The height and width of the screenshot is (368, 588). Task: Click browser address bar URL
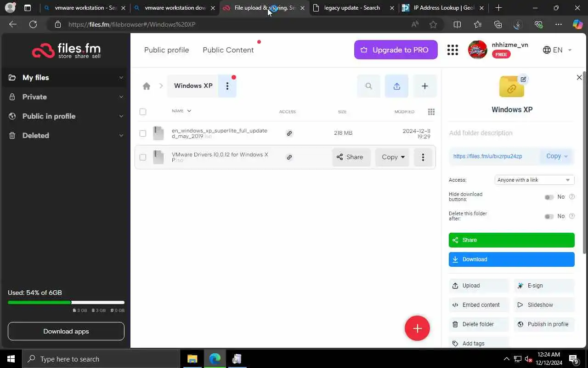pos(132,24)
